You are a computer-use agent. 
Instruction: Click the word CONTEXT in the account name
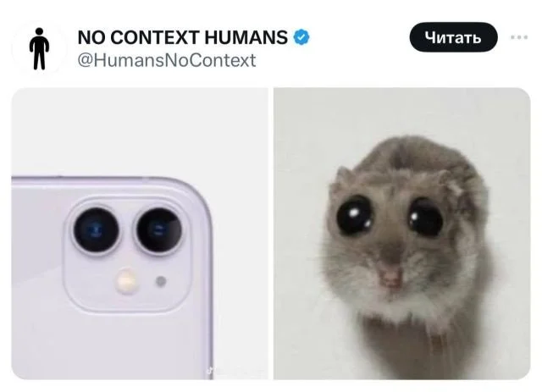155,37
